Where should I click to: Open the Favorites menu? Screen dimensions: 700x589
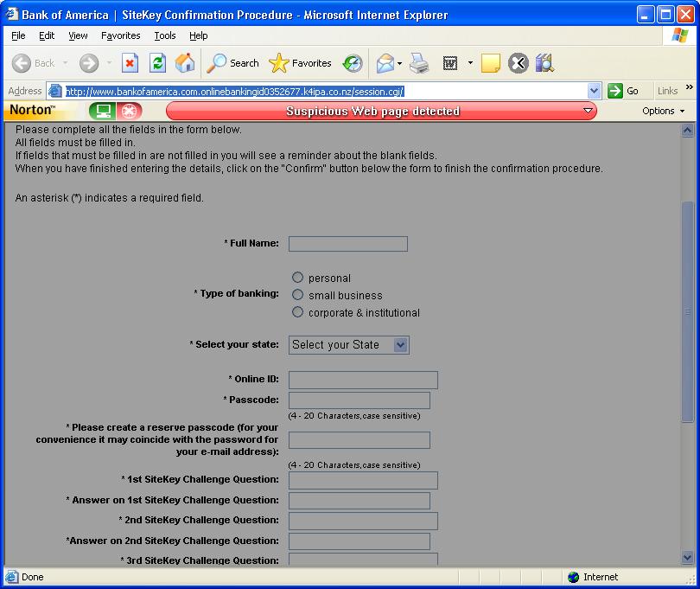tap(120, 35)
